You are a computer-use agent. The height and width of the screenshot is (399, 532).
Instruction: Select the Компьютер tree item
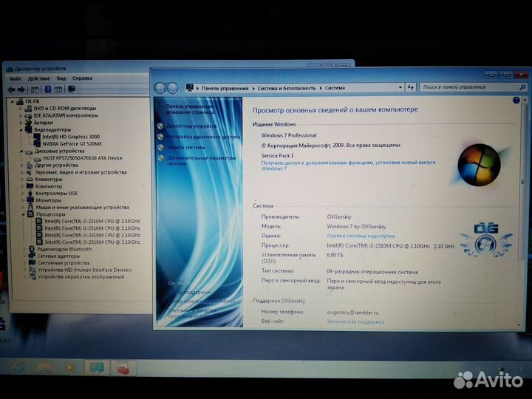(49, 186)
